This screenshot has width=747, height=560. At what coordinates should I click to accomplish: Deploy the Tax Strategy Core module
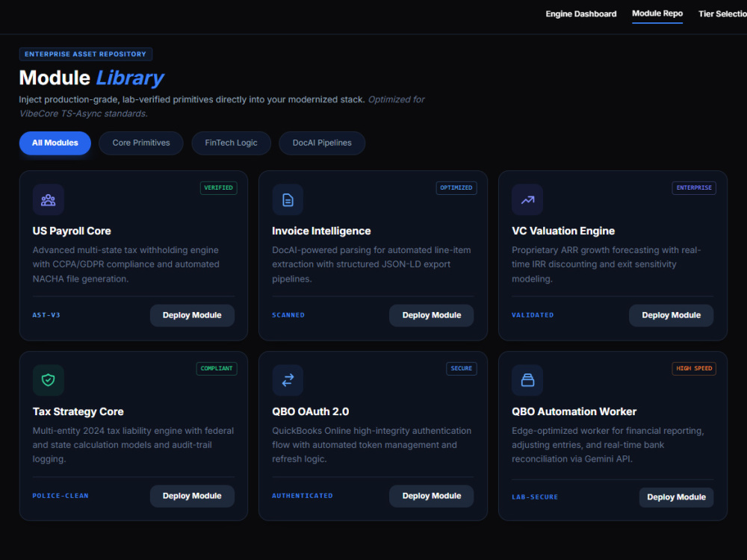point(192,496)
